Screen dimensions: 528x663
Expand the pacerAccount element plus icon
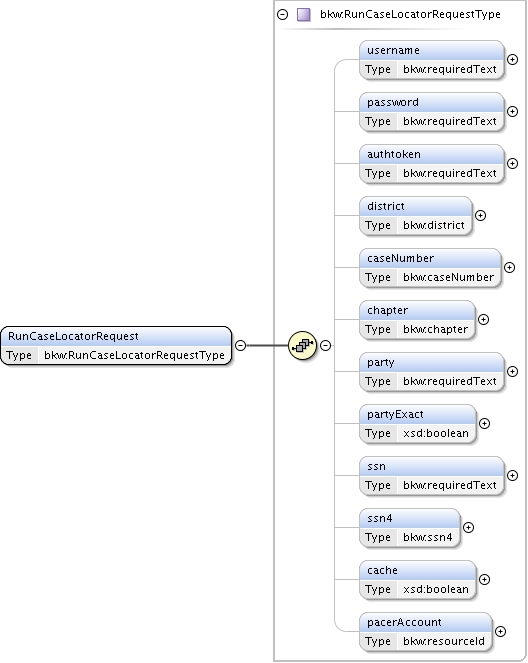(x=501, y=632)
